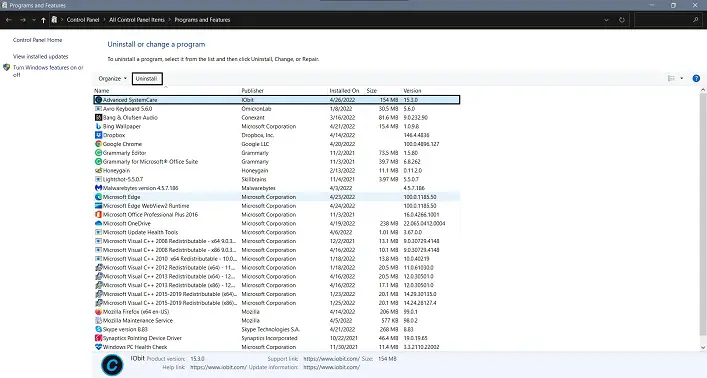The image size is (707, 378).
Task: Open Help with the blue question mark
Action: pyautogui.click(x=696, y=78)
